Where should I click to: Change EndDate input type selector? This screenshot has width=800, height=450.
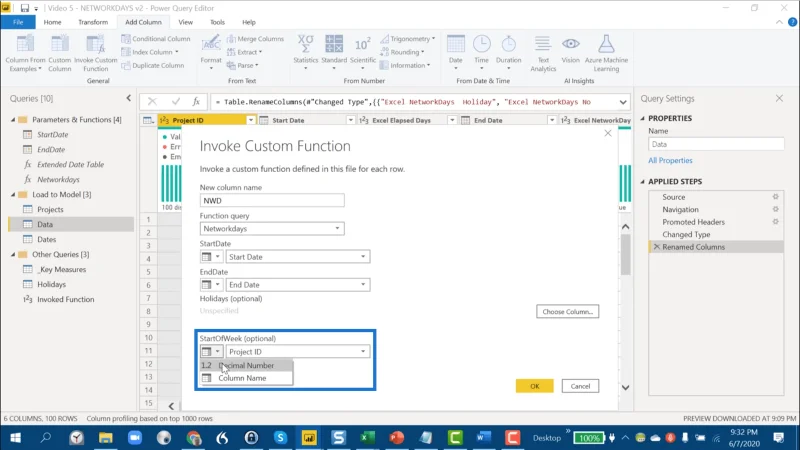(211, 285)
